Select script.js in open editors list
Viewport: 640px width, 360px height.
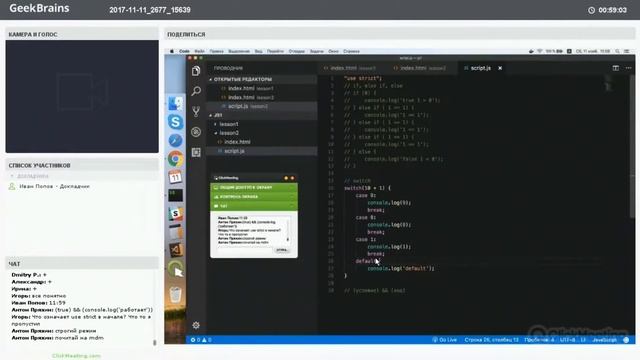point(244,106)
